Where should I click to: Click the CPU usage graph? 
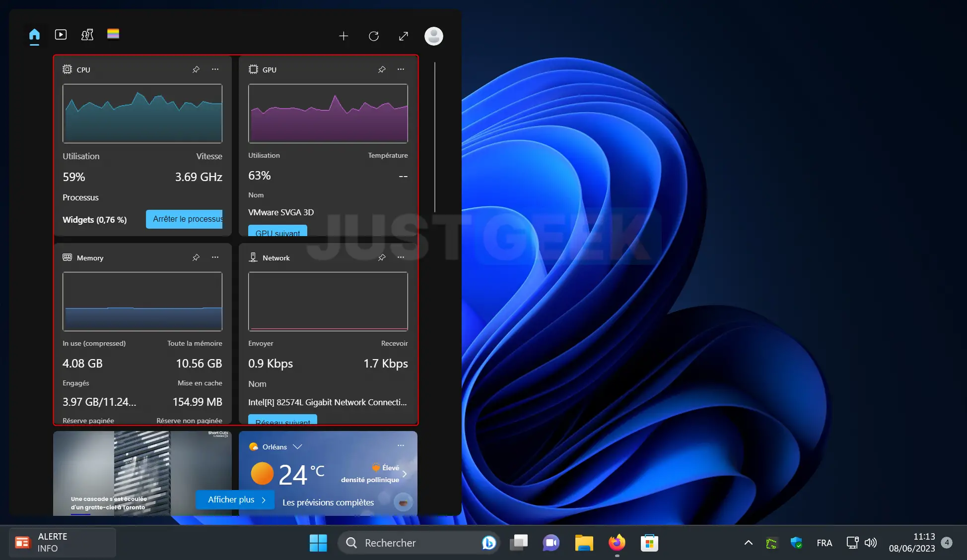coord(142,114)
